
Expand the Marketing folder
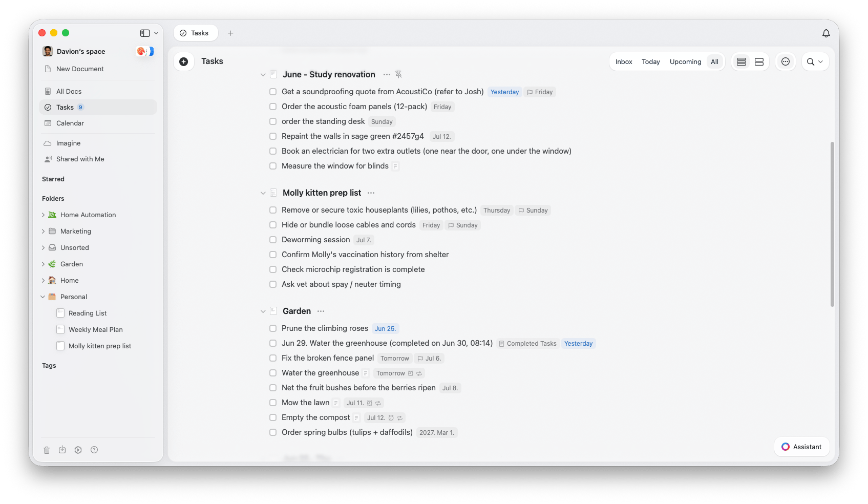click(43, 232)
